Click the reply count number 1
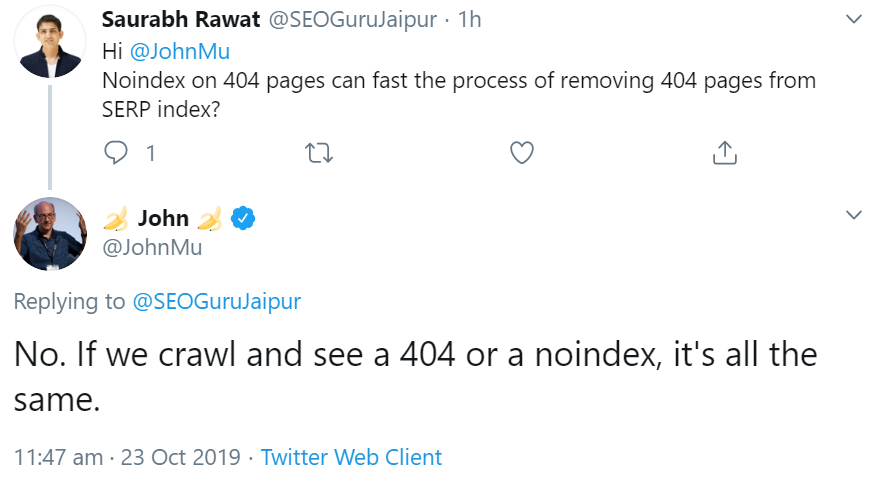 (150, 153)
